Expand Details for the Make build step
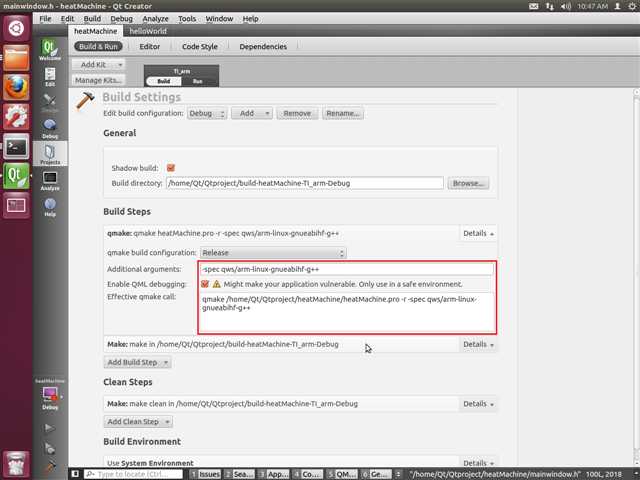This screenshot has height=480, width=640. pyautogui.click(x=478, y=344)
